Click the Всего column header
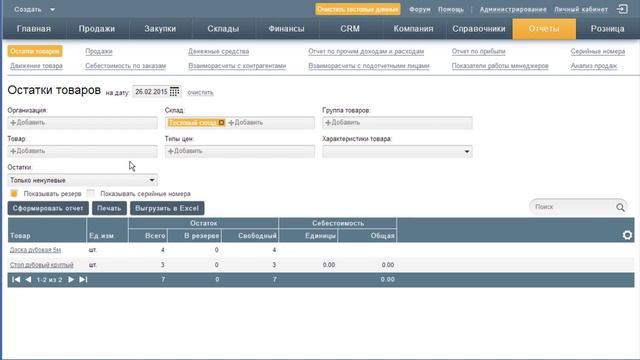 coord(148,236)
